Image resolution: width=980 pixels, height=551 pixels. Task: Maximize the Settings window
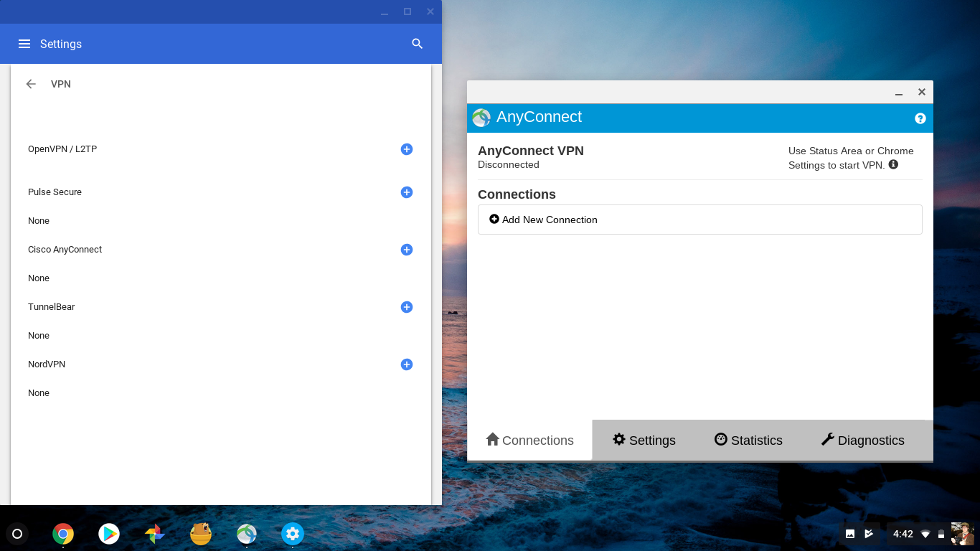pyautogui.click(x=407, y=11)
